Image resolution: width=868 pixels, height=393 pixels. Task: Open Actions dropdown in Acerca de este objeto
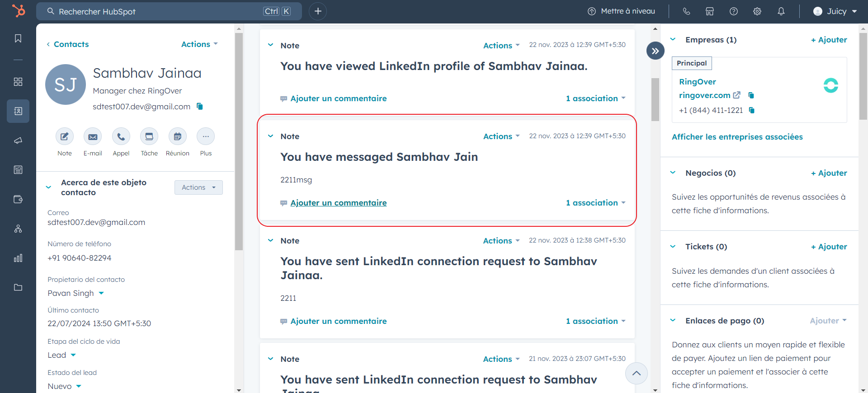198,187
